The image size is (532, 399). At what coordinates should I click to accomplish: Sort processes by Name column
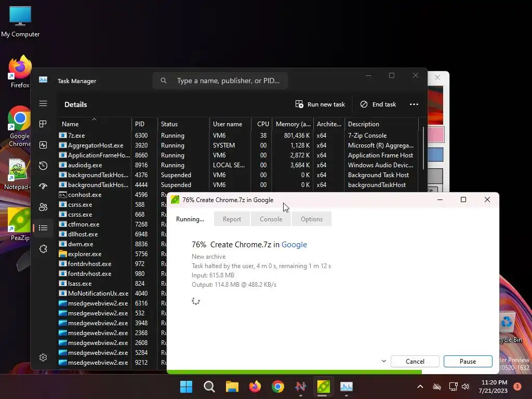point(95,124)
